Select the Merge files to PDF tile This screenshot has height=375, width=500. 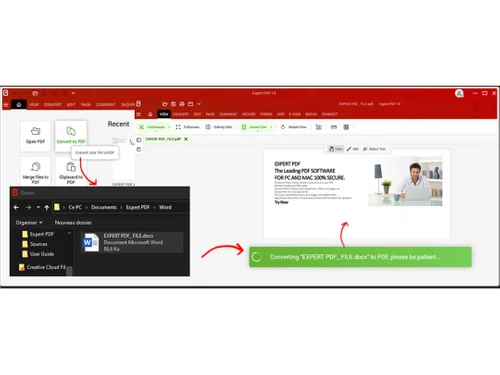coord(35,171)
